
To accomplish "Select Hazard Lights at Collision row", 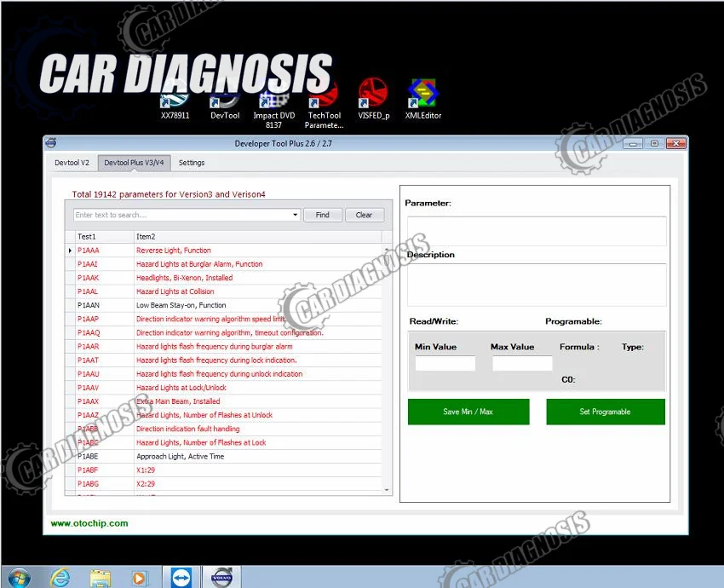I will [x=223, y=291].
